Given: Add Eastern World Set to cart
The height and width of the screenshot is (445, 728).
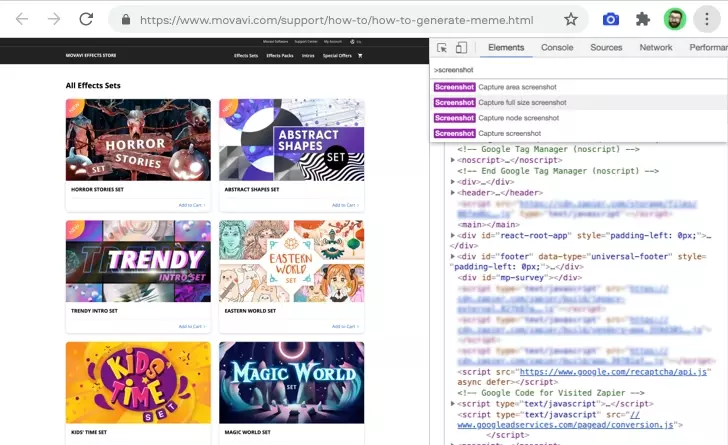Looking at the screenshot, I should point(345,327).
